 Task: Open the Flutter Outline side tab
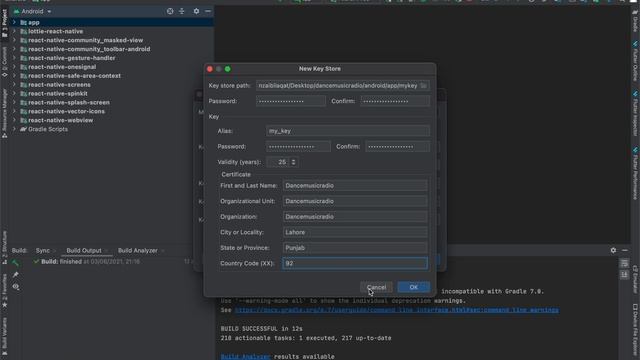coord(636,61)
